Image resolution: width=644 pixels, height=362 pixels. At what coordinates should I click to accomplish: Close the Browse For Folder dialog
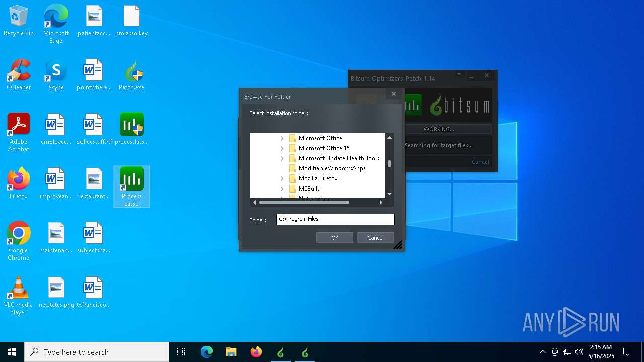(394, 94)
